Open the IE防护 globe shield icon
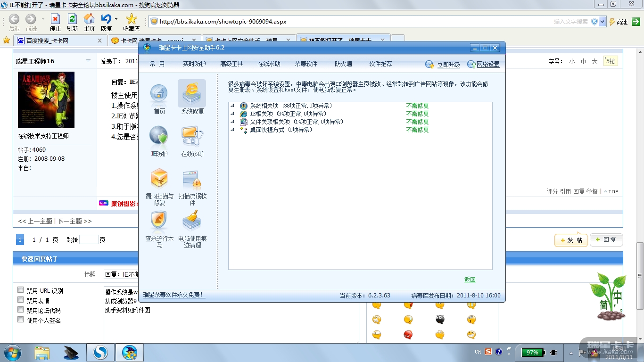Screen dimensions: 644x362 click(x=159, y=136)
